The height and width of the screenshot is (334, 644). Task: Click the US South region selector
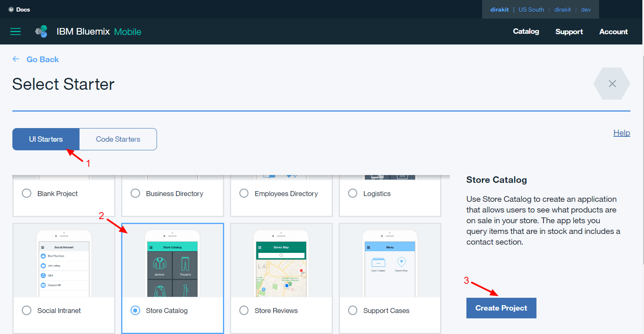(531, 9)
